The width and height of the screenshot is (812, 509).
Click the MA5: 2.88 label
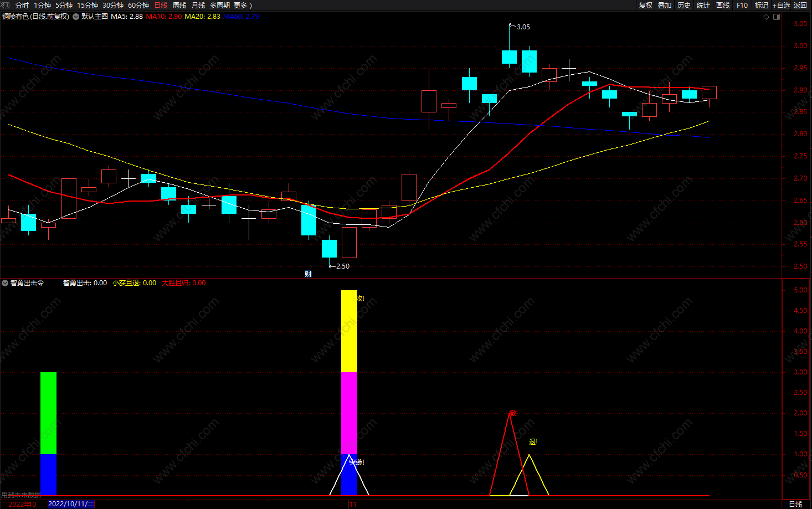pyautogui.click(x=127, y=17)
